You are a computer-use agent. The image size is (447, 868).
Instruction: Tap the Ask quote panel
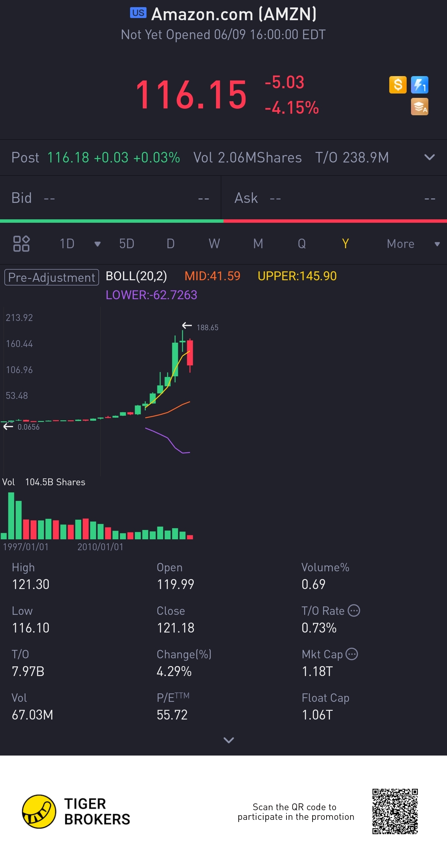click(334, 198)
